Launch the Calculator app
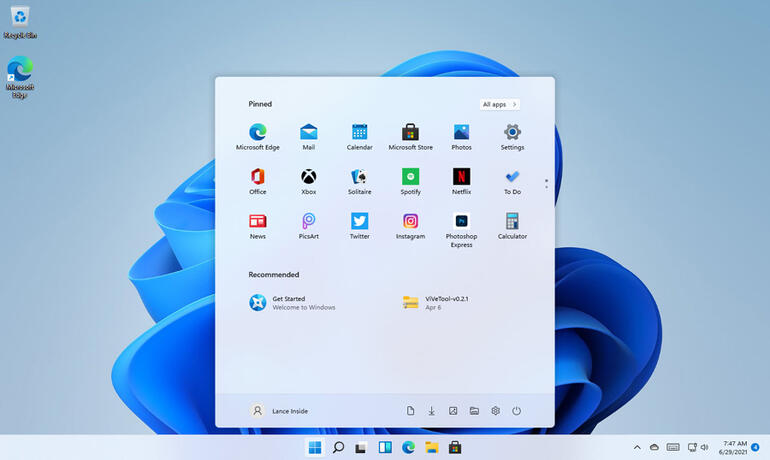Screen dimensions: 770x460 [x=512, y=226]
